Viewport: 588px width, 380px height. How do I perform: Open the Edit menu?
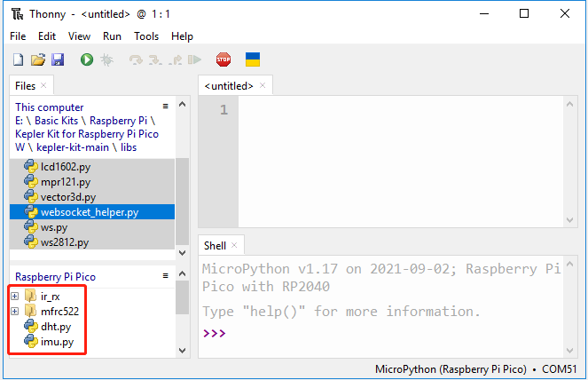tap(47, 36)
